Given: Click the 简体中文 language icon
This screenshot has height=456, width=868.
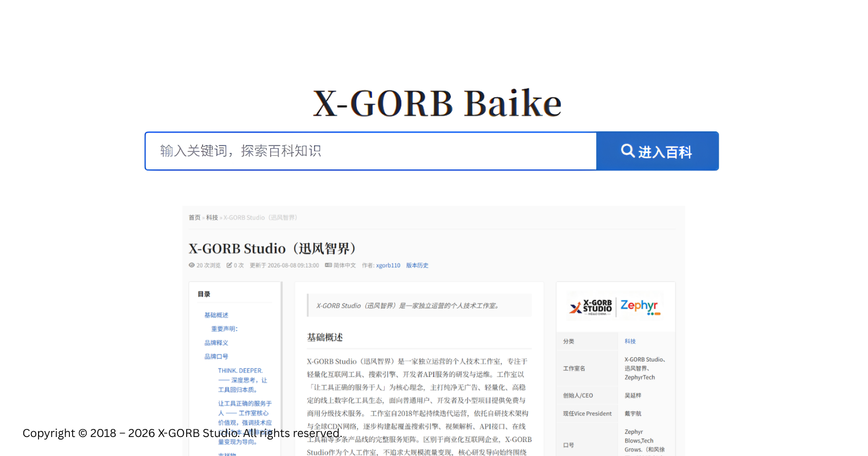Looking at the screenshot, I should tap(328, 265).
